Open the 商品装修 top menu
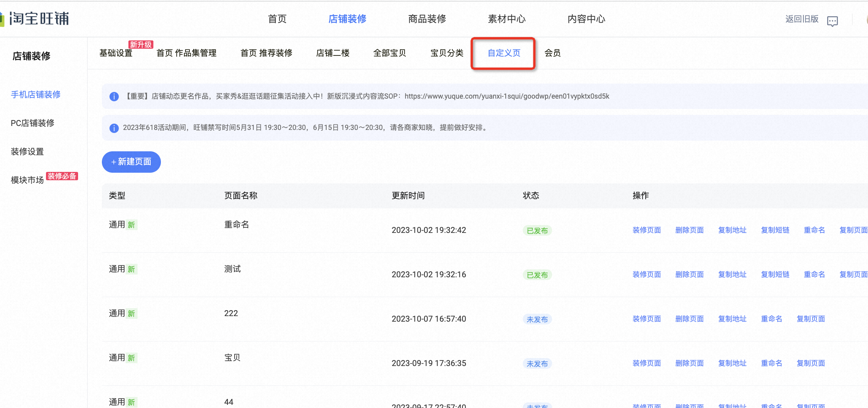The image size is (868, 408). (427, 19)
